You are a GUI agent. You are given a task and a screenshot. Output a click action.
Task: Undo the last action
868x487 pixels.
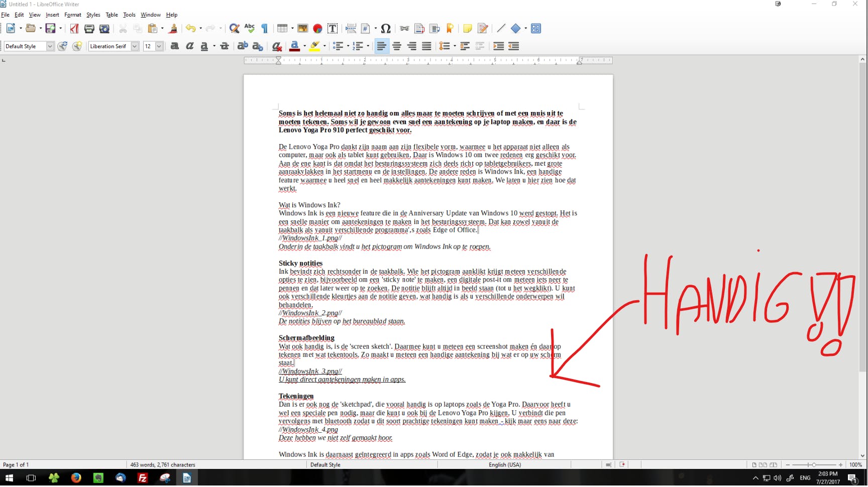click(x=190, y=29)
